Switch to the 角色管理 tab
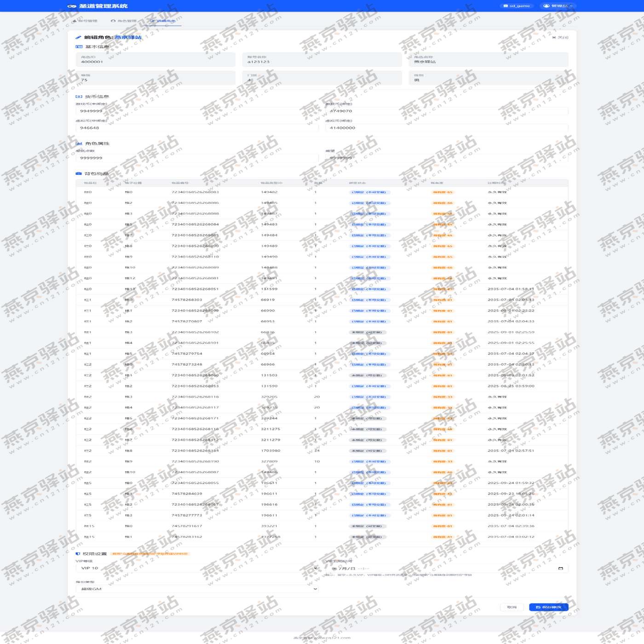The width and height of the screenshot is (644, 644). point(124,21)
